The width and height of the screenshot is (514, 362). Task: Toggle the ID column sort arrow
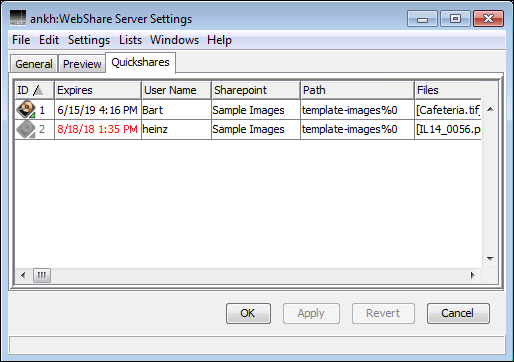38,90
